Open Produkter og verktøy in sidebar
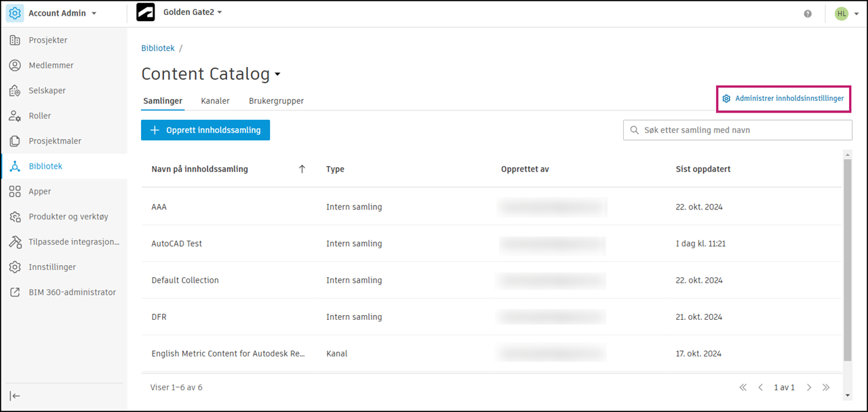This screenshot has width=868, height=412. coord(68,217)
